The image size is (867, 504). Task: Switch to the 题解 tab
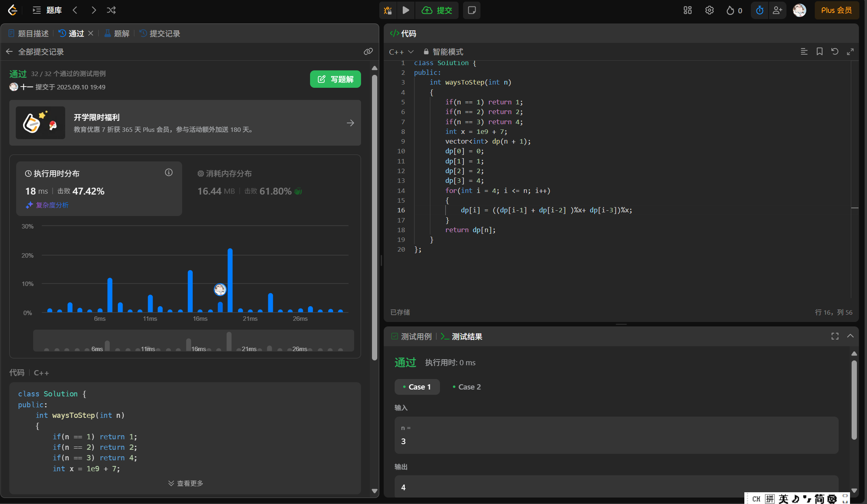coord(117,34)
